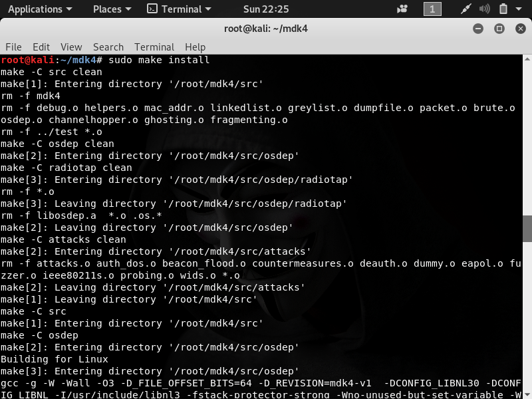Select workspace 1 indicator
Screen dimensions: 532x399
[432, 9]
